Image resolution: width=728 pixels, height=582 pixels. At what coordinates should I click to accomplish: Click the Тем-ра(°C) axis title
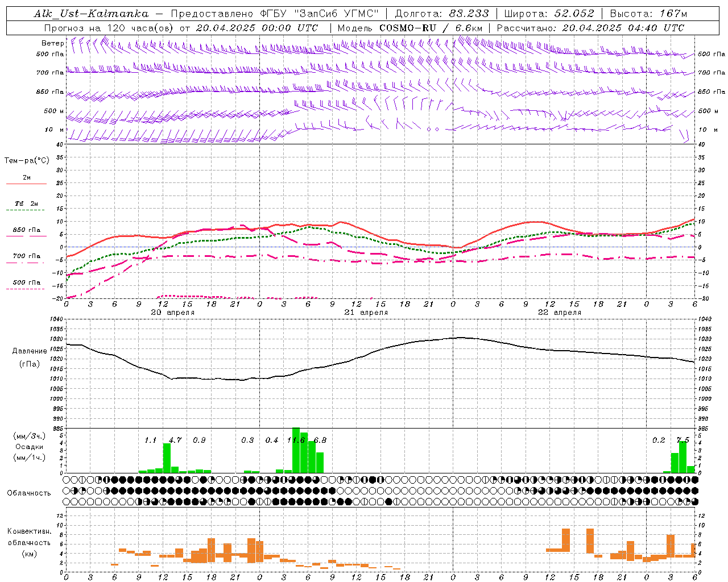27,161
